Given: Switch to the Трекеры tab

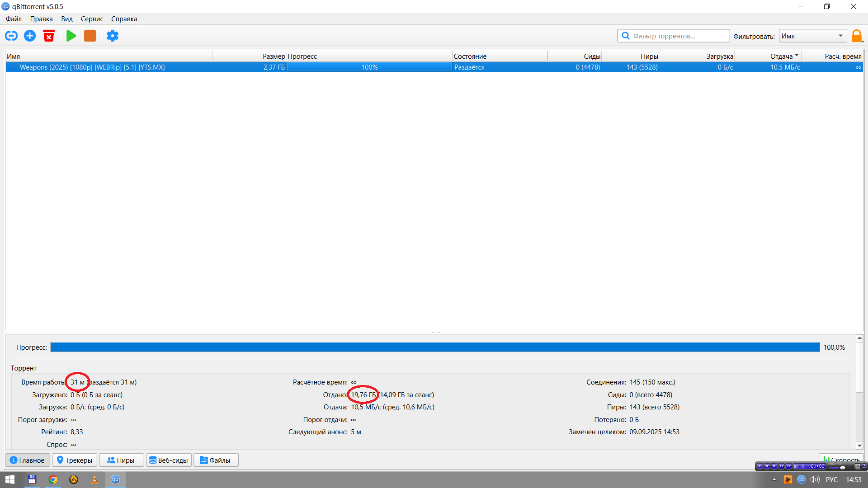Looking at the screenshot, I should coord(75,460).
